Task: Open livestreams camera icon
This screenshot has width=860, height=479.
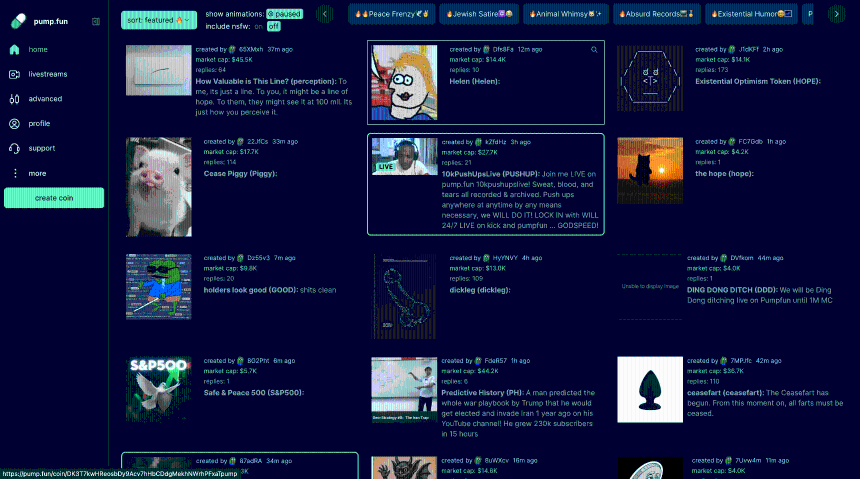Action: point(14,74)
